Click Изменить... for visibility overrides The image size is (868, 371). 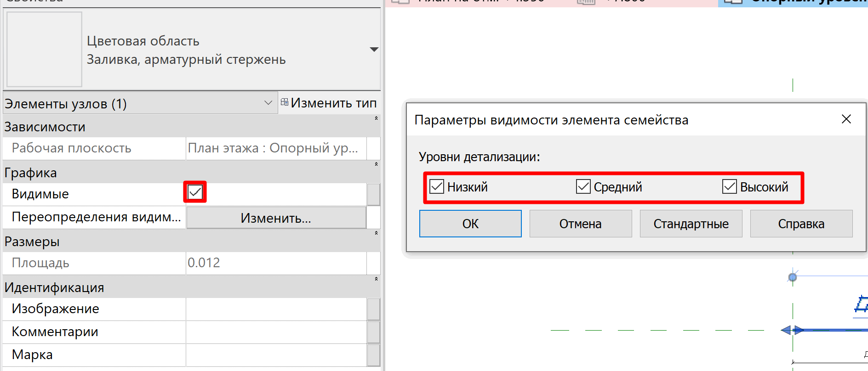coord(276,218)
